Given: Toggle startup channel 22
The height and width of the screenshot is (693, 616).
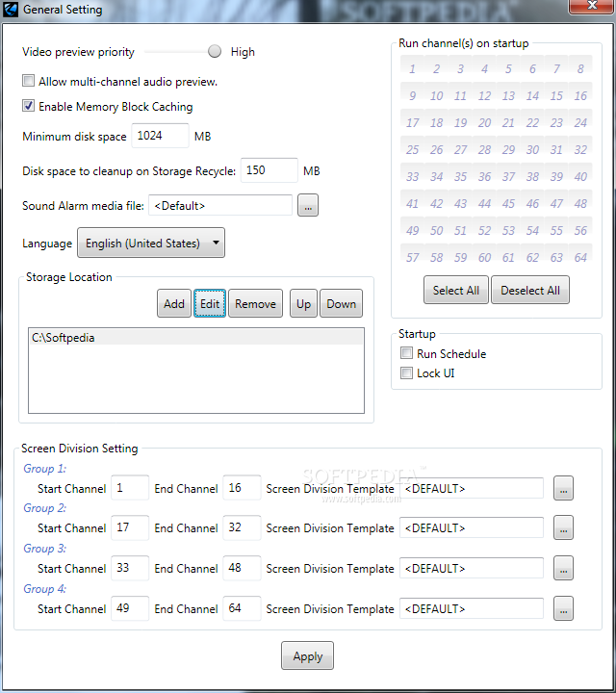Looking at the screenshot, I should pyautogui.click(x=532, y=122).
